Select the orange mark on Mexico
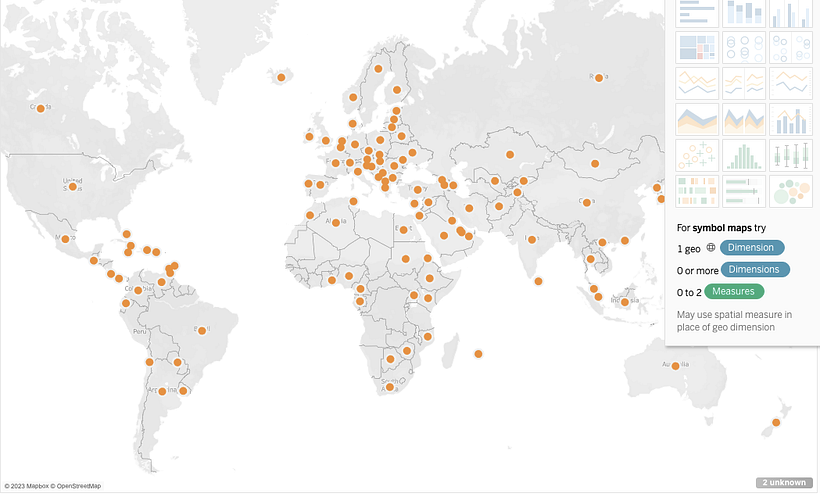The height and width of the screenshot is (496, 820). tap(65, 239)
